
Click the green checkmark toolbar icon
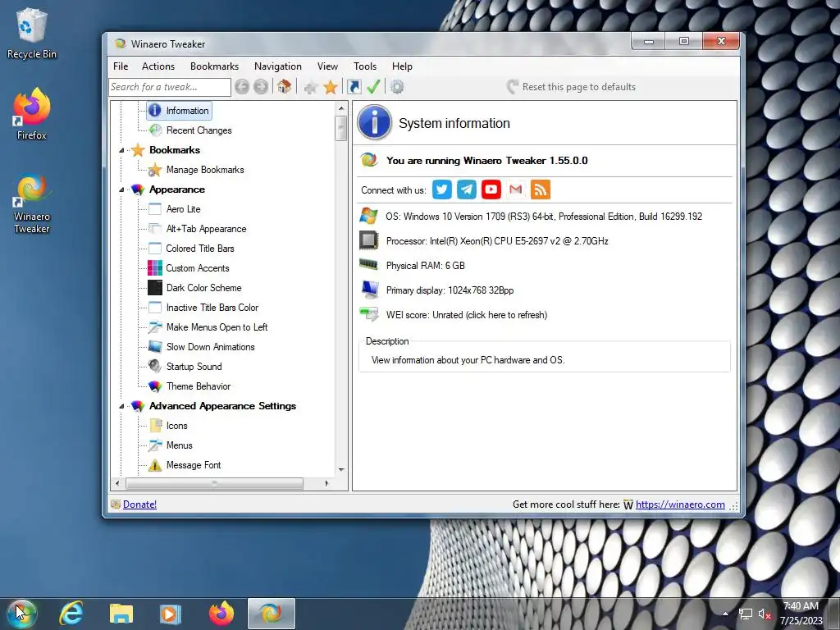(x=373, y=87)
